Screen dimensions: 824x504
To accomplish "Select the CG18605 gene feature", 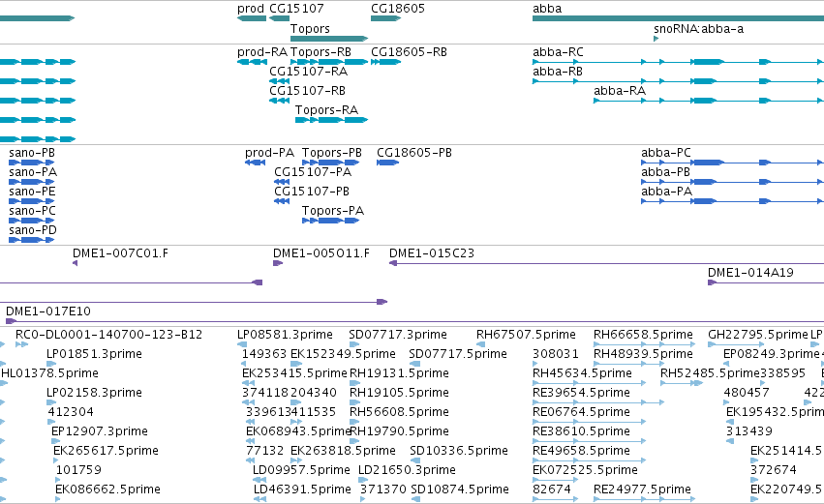I will [385, 18].
